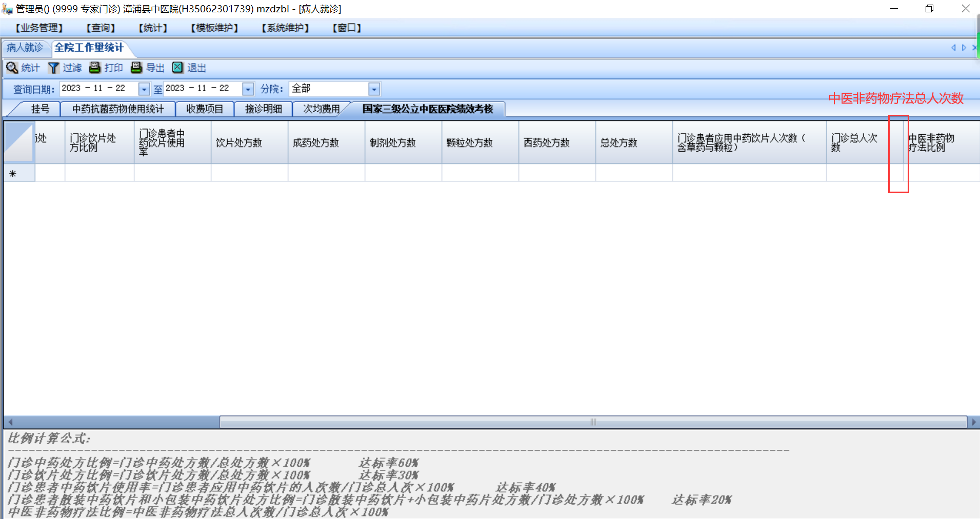
Task: Open the 【模板维护】 menu
Action: 215,28
